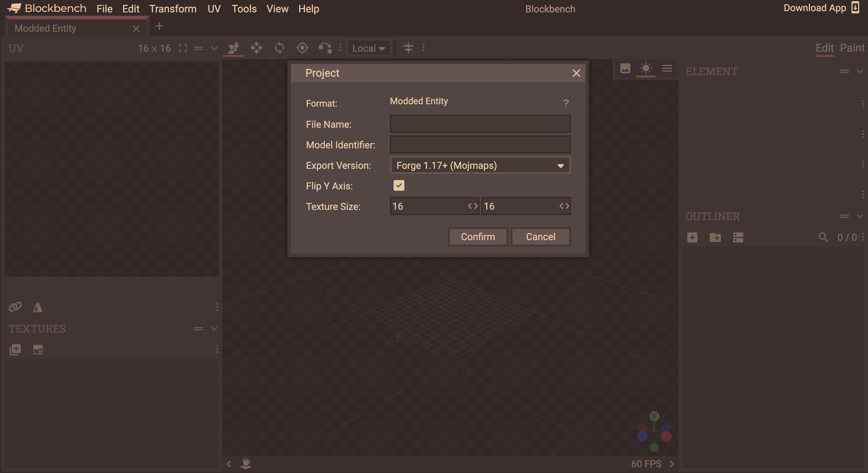
Task: Activate the Vertex Snap tool
Action: (x=325, y=48)
